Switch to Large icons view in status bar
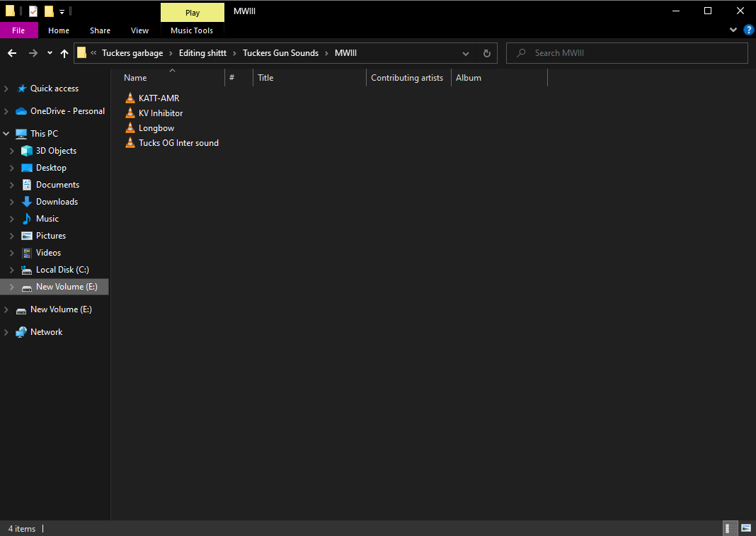The width and height of the screenshot is (756, 536). (x=746, y=529)
